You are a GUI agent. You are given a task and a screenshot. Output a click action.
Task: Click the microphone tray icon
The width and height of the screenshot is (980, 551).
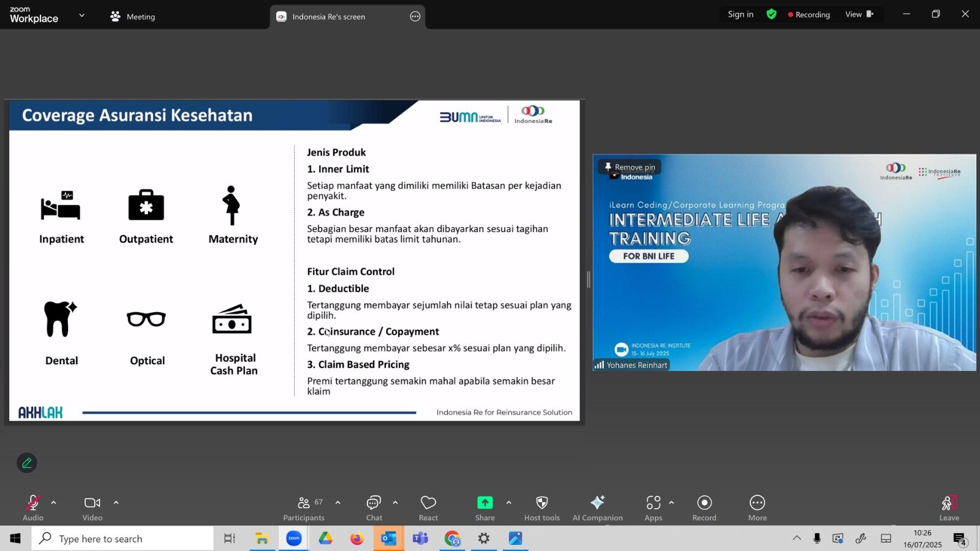pos(817,539)
